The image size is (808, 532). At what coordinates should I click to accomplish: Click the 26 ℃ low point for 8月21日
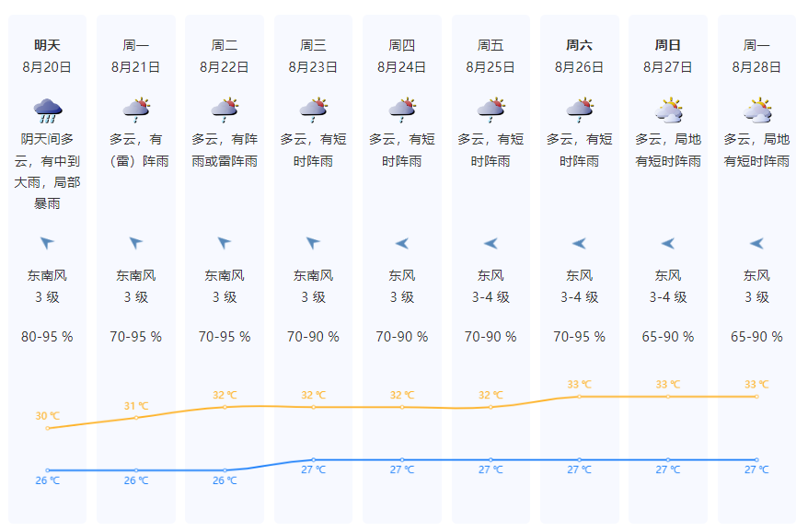(136, 470)
